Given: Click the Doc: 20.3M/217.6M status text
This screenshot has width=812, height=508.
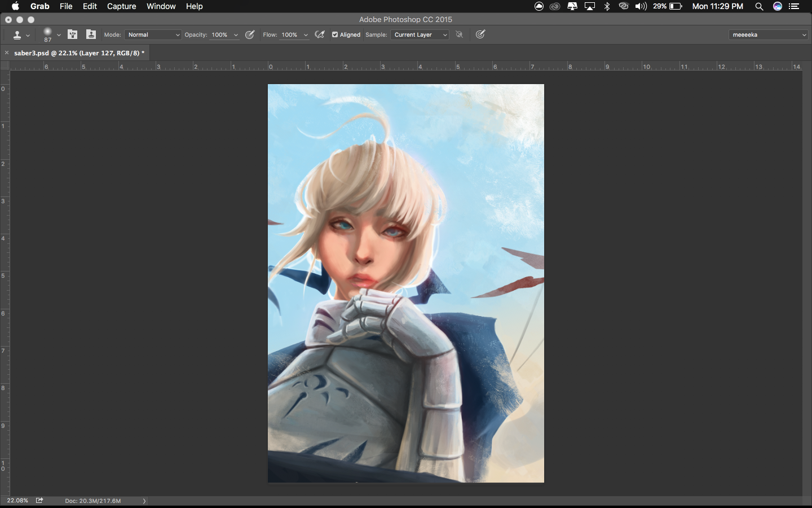Looking at the screenshot, I should 93,501.
